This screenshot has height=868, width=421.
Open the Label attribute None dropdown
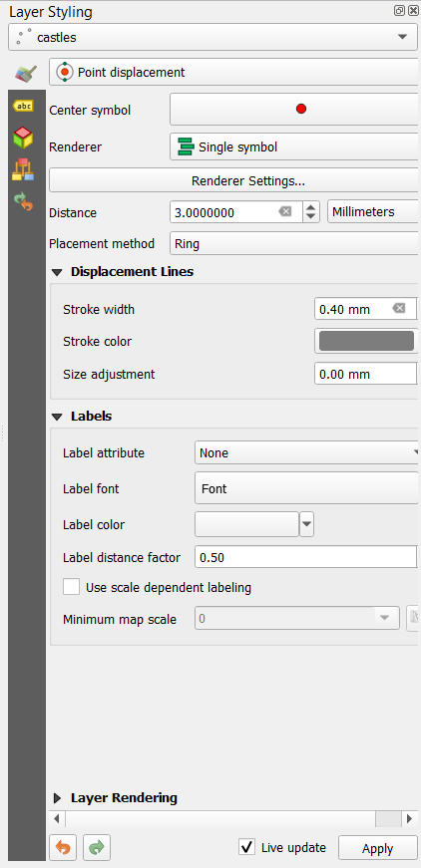click(x=306, y=452)
